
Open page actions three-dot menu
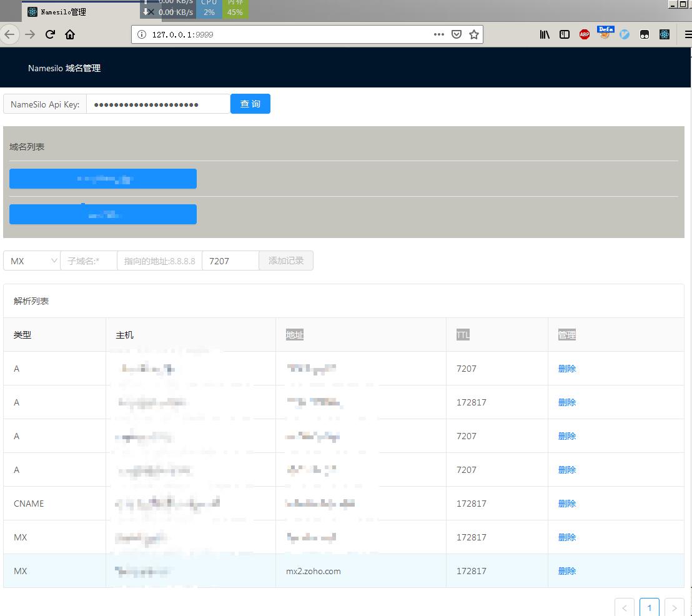click(x=438, y=34)
